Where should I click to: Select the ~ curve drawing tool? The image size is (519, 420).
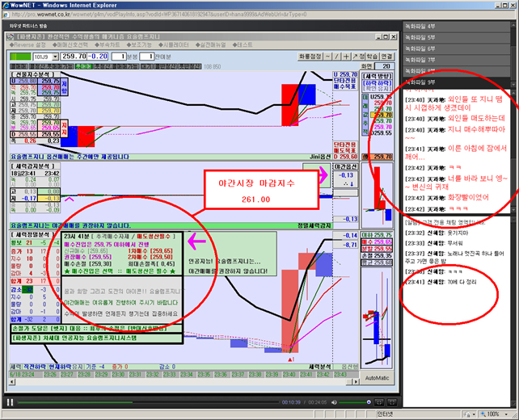[x=327, y=57]
